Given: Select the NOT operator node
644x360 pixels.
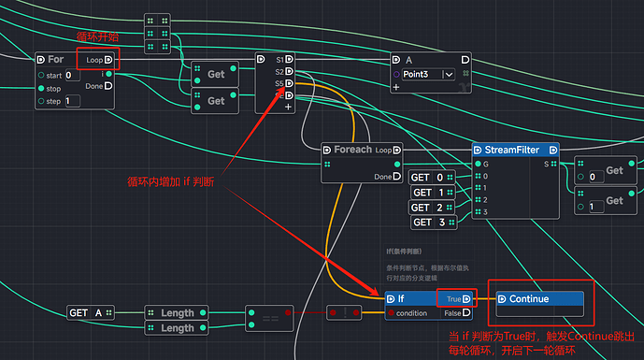Looking at the screenshot, I should 344,312.
